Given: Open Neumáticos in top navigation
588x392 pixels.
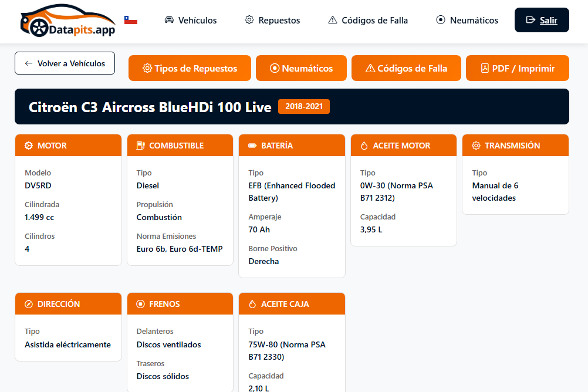Looking at the screenshot, I should [467, 21].
